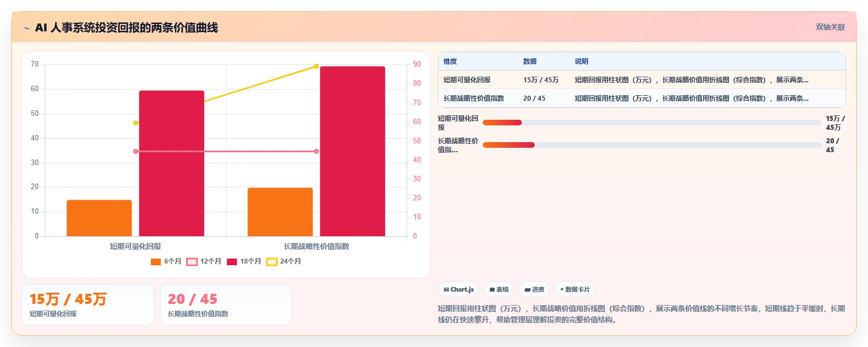Viewport: 868px width, 347px height.
Task: Click the summary paragraph starting 短期回报用柱状图
Action: point(641,315)
